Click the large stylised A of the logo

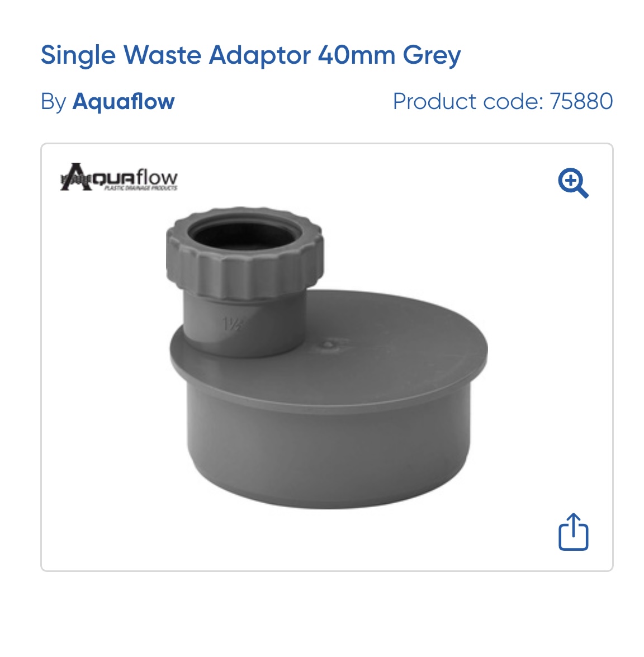pos(76,177)
